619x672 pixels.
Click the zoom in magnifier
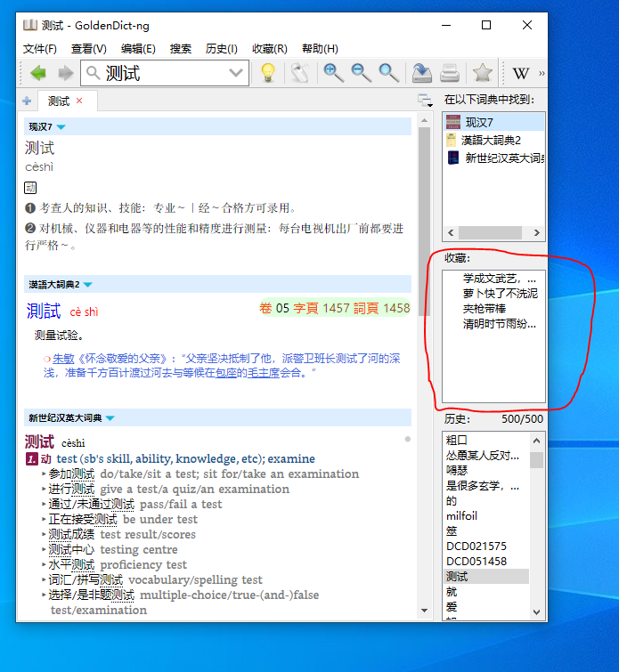click(333, 73)
